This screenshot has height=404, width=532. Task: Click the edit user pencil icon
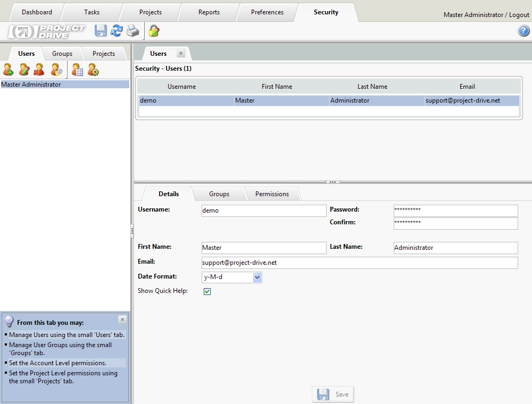pyautogui.click(x=24, y=70)
